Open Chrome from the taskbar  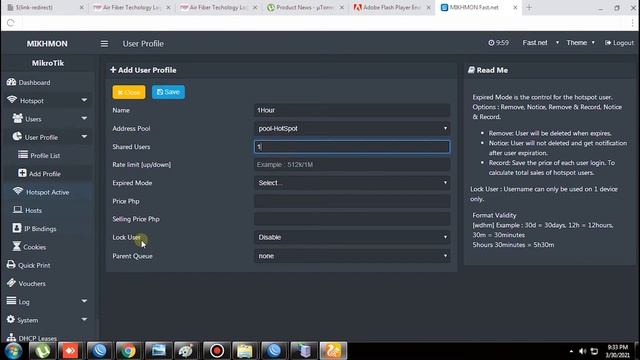(x=128, y=351)
